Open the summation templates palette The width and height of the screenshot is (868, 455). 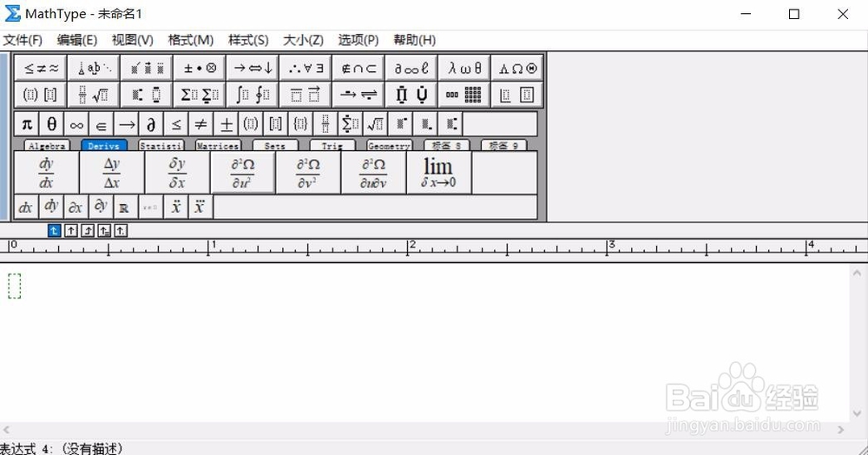(x=200, y=95)
